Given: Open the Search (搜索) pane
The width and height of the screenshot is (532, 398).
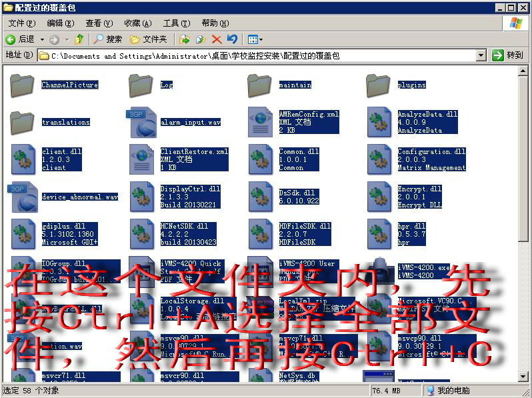Looking at the screenshot, I should (107, 39).
